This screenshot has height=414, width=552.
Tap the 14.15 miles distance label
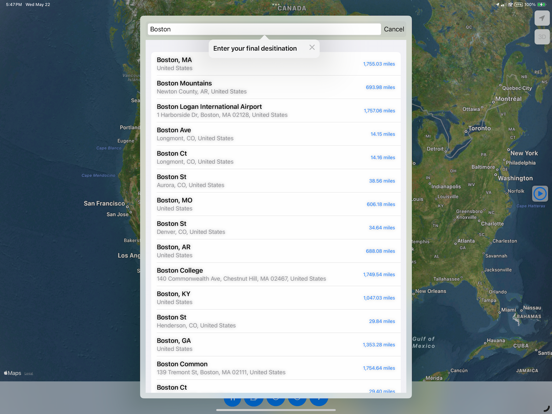383,134
